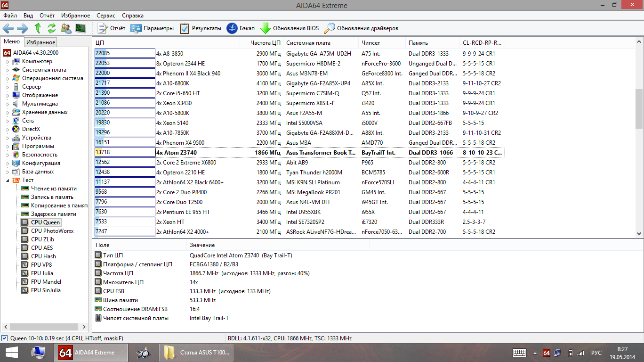Image resolution: width=644 pixels, height=362 pixels.
Task: Select CPU ZLib benchmark
Action: [42, 239]
